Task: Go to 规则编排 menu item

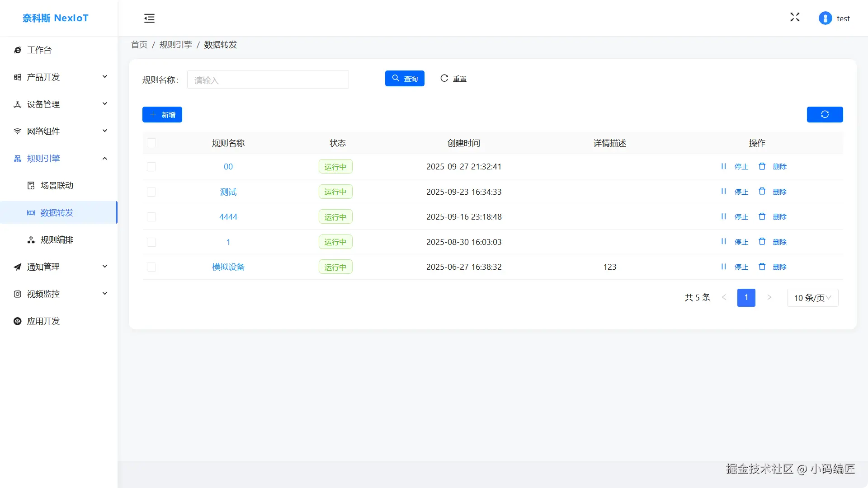Action: coord(57,240)
